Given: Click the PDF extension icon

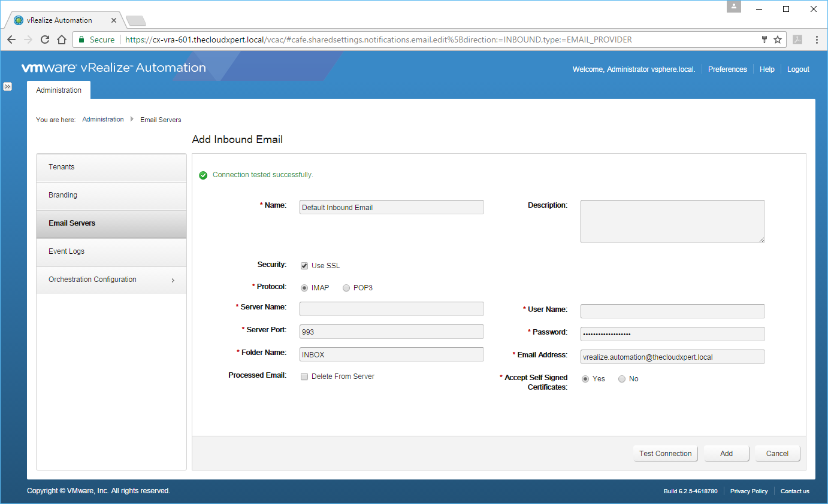Looking at the screenshot, I should (x=797, y=40).
